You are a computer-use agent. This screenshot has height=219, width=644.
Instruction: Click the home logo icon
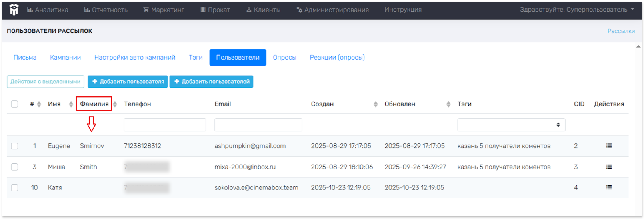[14, 10]
